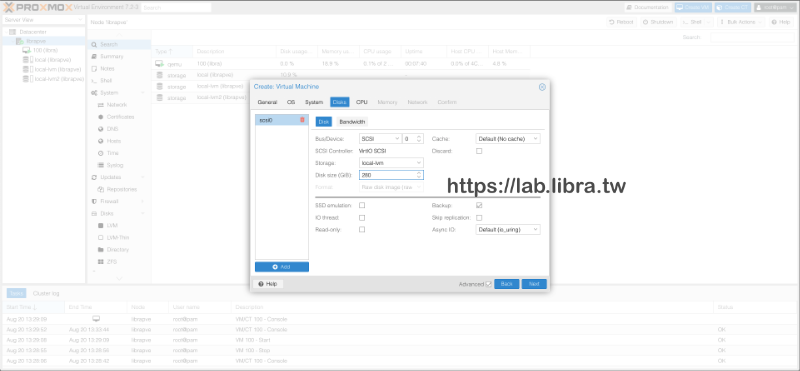Viewport: 800px width, 371px height.
Task: Close the Create Virtual Machine dialog
Action: pyautogui.click(x=542, y=87)
